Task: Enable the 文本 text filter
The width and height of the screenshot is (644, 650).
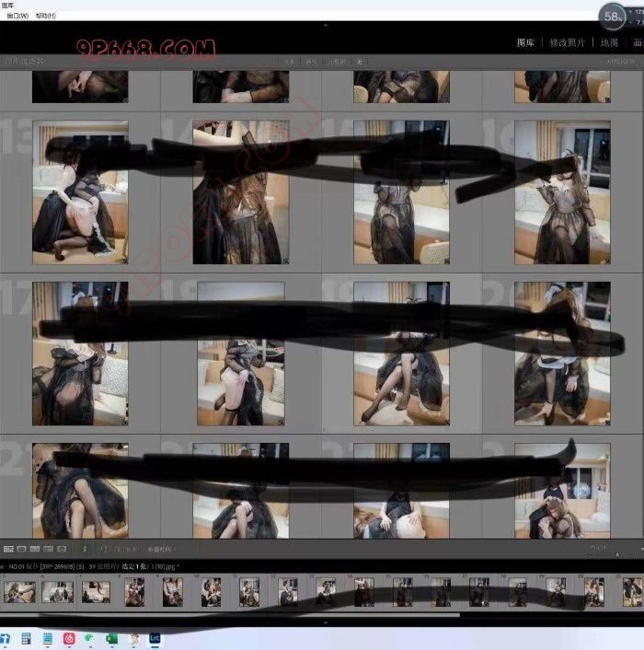Action: click(x=289, y=62)
